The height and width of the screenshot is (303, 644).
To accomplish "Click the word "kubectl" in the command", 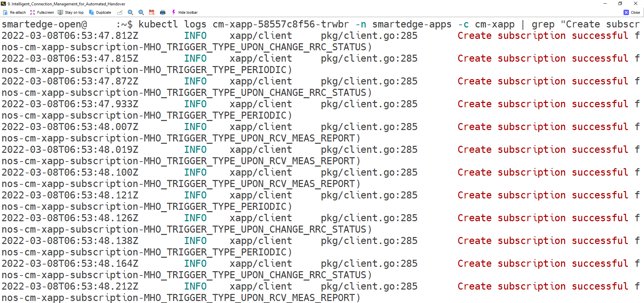I will (x=158, y=24).
